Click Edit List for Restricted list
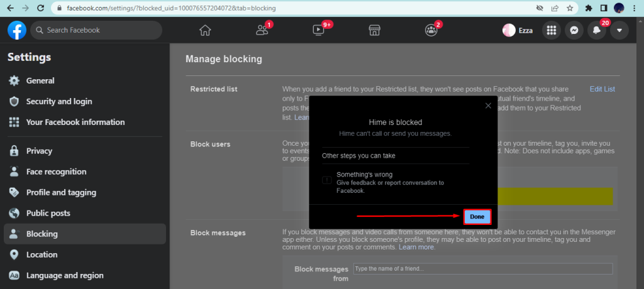Viewport: 644px width, 289px height. (602, 89)
